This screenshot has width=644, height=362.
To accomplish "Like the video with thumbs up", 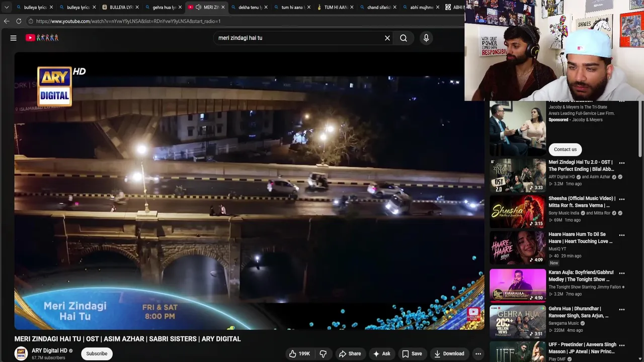I will pos(299,353).
